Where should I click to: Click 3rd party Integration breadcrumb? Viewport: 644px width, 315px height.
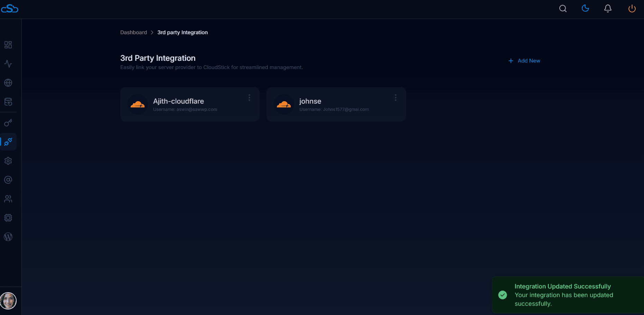183,32
